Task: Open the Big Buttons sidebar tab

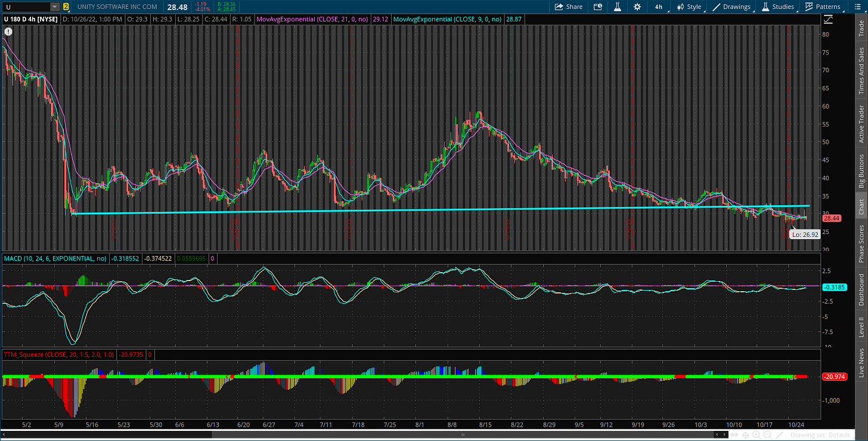Action: [861, 171]
